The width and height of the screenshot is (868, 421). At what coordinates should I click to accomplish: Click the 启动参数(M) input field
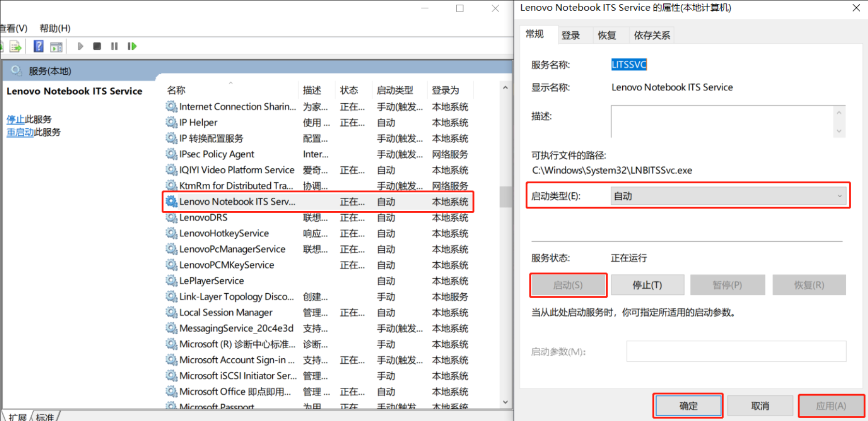(x=736, y=352)
